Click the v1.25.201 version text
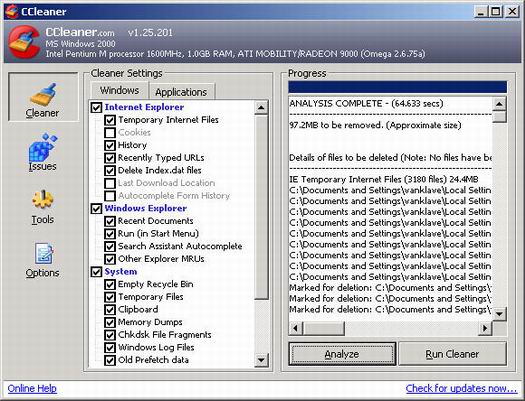525x401 pixels. [150, 32]
